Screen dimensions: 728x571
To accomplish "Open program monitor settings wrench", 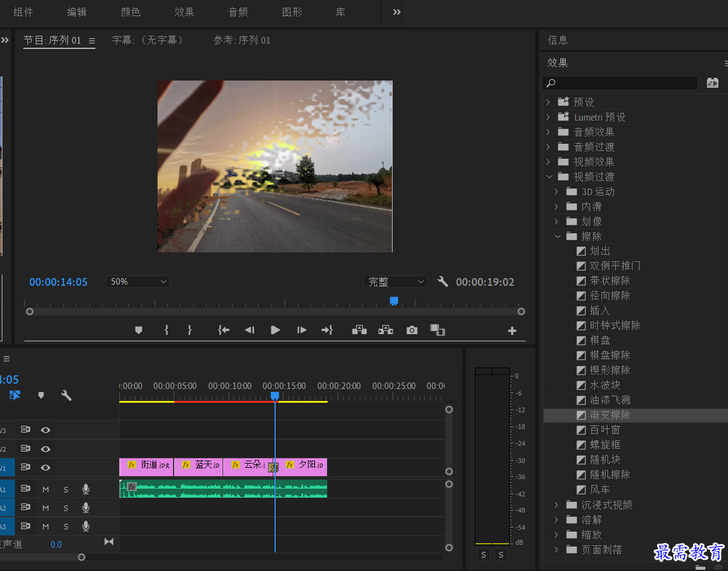I will pos(442,282).
